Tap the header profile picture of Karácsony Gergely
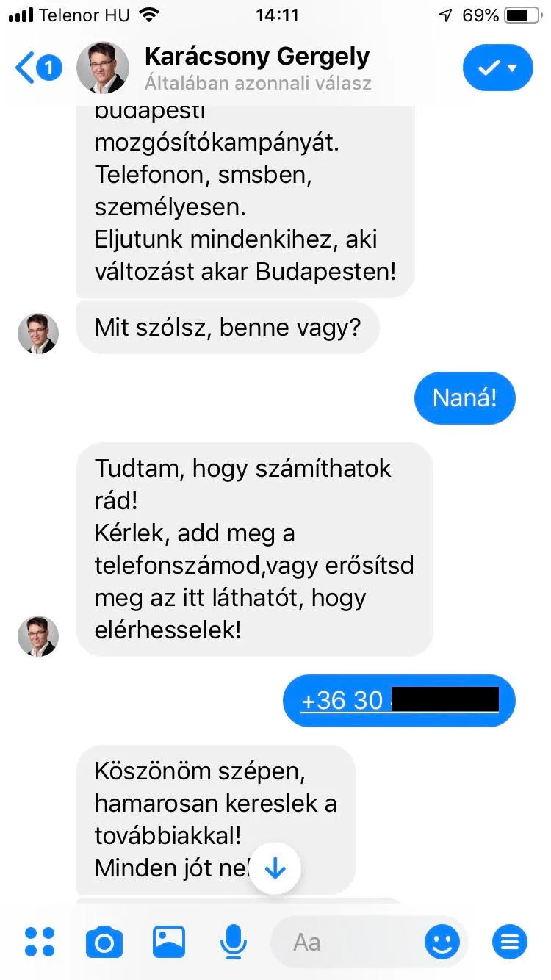This screenshot has width=551, height=980. click(x=103, y=68)
